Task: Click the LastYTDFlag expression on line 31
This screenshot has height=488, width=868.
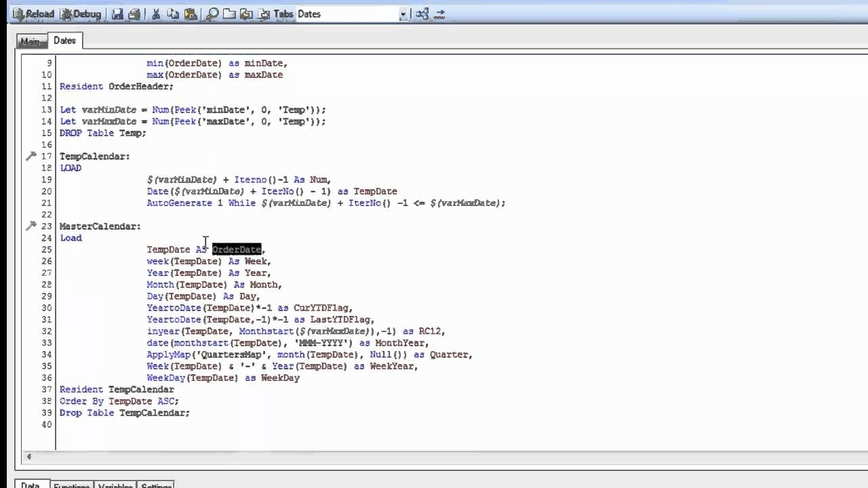Action: pyautogui.click(x=261, y=320)
